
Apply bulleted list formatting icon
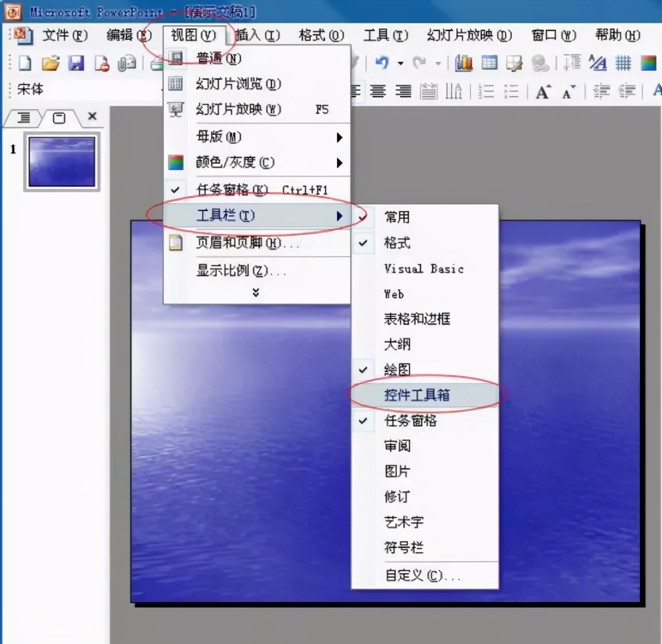pyautogui.click(x=511, y=91)
